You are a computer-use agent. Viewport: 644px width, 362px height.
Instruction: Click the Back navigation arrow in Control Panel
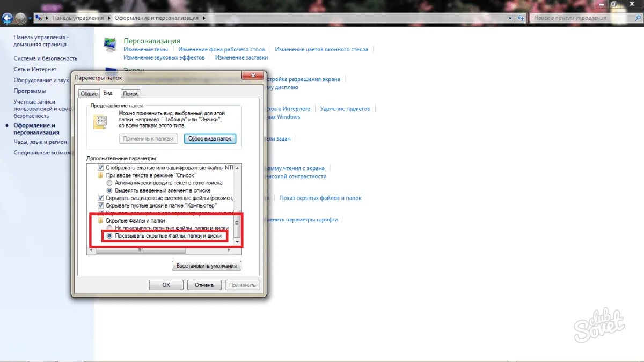coord(7,18)
